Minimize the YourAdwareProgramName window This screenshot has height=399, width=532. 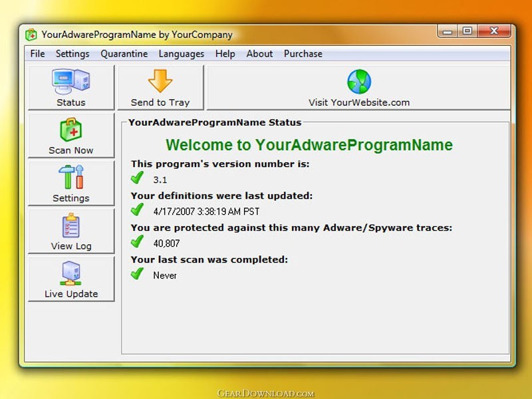tap(448, 31)
